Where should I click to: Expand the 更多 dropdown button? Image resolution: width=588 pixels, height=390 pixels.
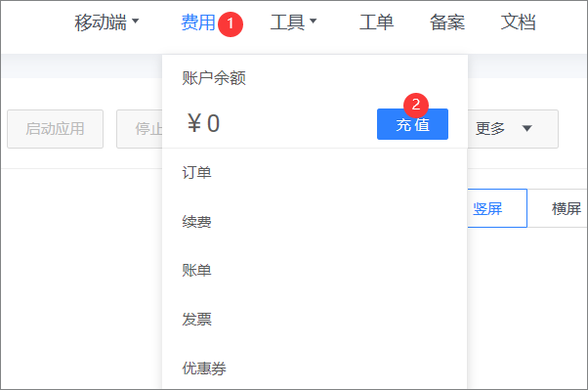coord(513,129)
